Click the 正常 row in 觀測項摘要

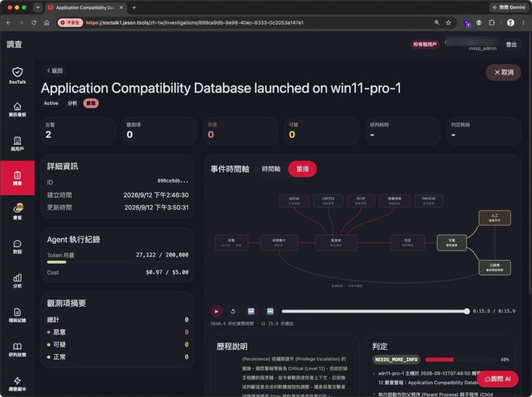117,357
